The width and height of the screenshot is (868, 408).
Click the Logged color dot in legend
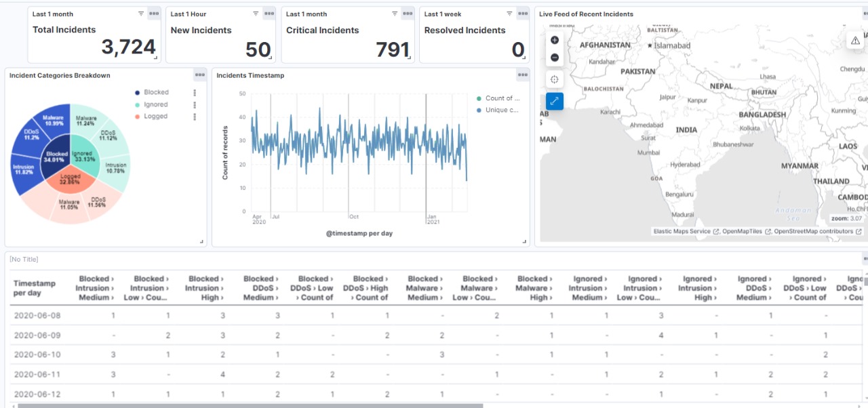(x=138, y=117)
